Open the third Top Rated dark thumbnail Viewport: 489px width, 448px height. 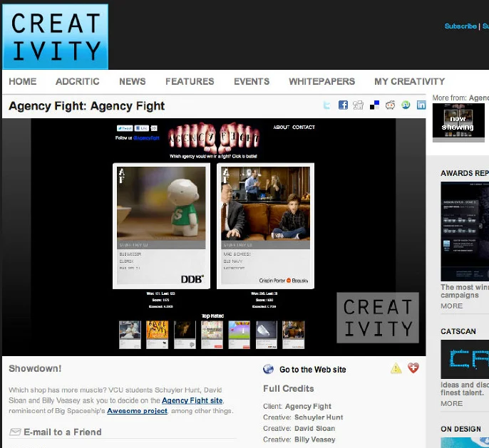(185, 335)
